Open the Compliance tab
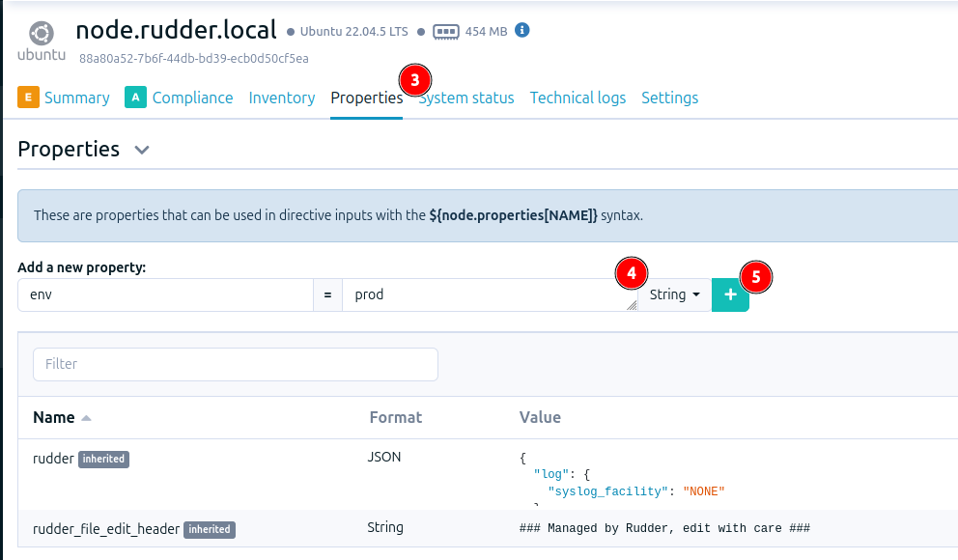958x560 pixels. click(192, 98)
